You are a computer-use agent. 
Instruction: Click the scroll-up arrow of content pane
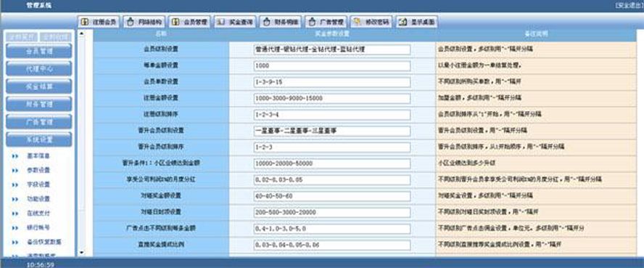click(81, 33)
